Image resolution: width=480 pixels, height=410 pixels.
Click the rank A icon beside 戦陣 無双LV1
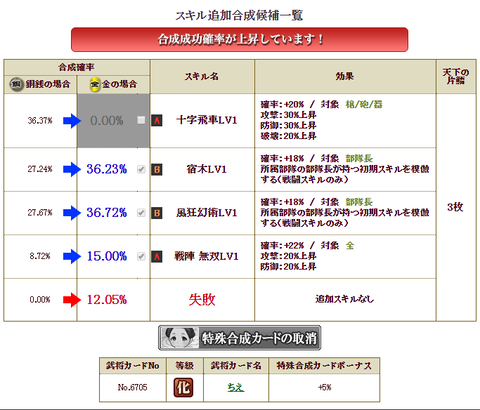[x=157, y=256]
